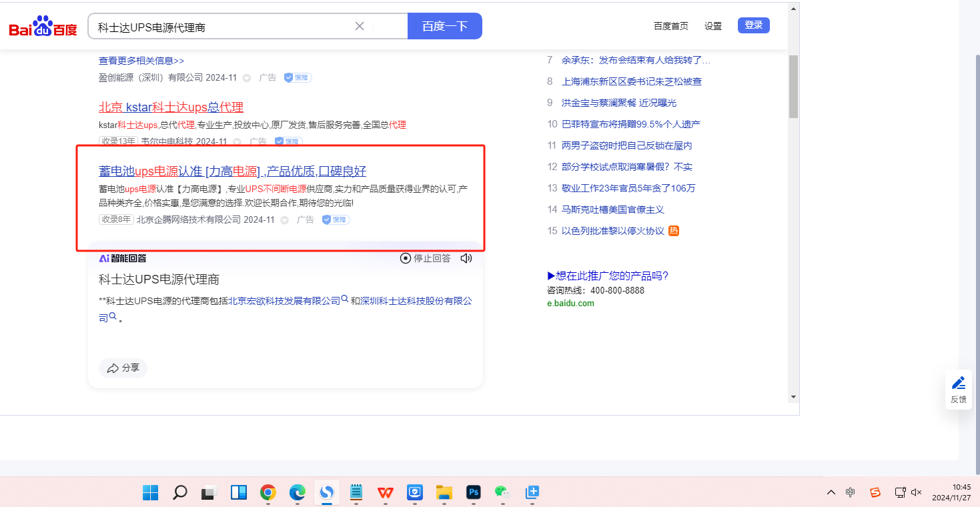Image resolution: width=980 pixels, height=507 pixels.
Task: Expand ad dropdown arrow beside 盈创能源
Action: click(x=247, y=78)
